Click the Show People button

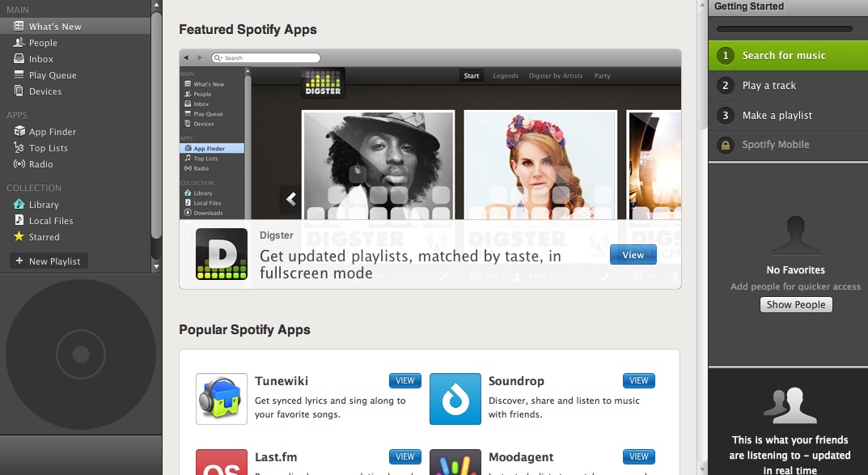coord(796,304)
